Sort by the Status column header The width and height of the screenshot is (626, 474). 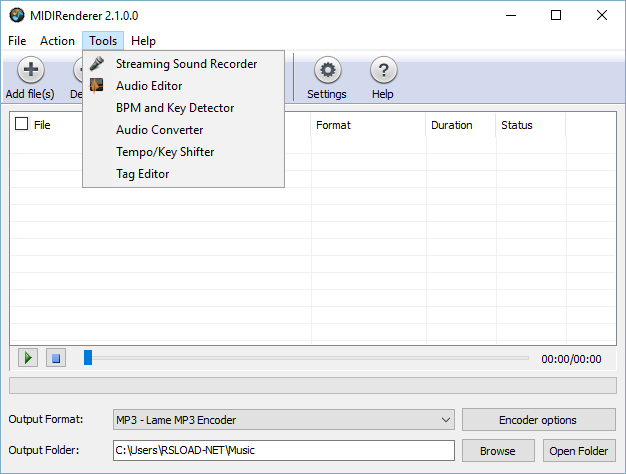[x=531, y=125]
